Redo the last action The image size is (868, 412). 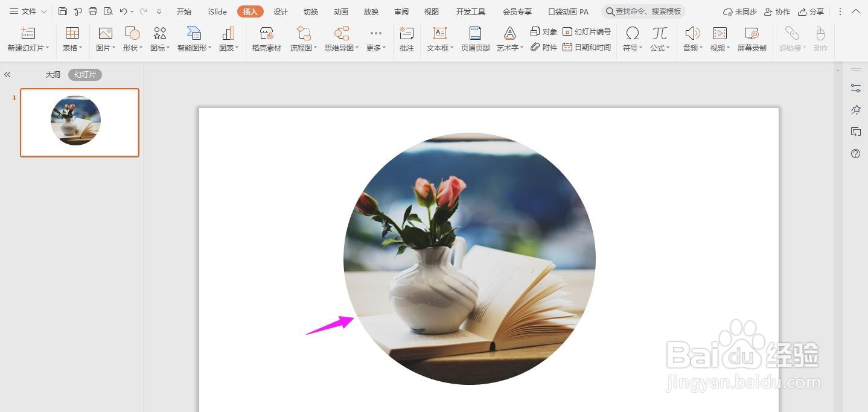pyautogui.click(x=143, y=11)
